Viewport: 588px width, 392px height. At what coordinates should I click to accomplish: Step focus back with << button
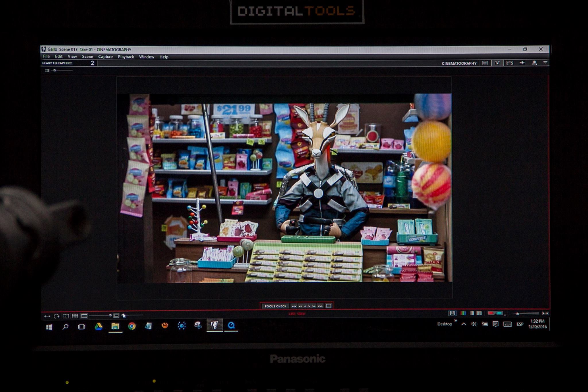tap(300, 306)
